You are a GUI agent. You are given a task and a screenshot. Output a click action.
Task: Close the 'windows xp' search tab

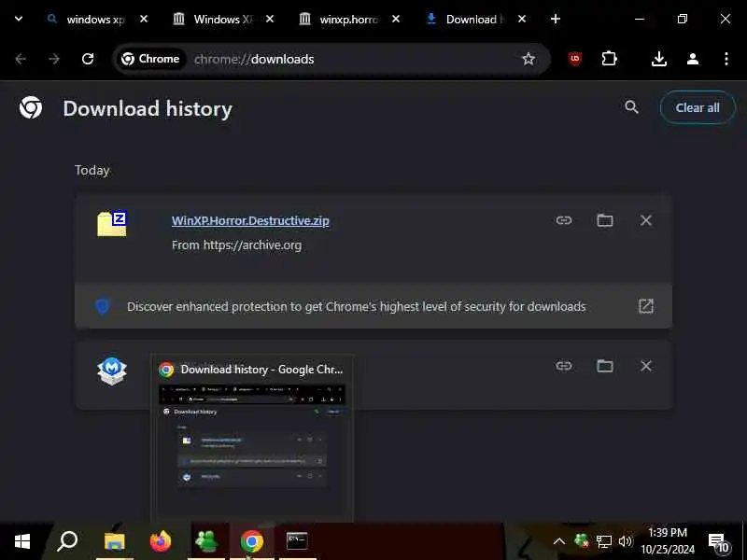point(144,19)
